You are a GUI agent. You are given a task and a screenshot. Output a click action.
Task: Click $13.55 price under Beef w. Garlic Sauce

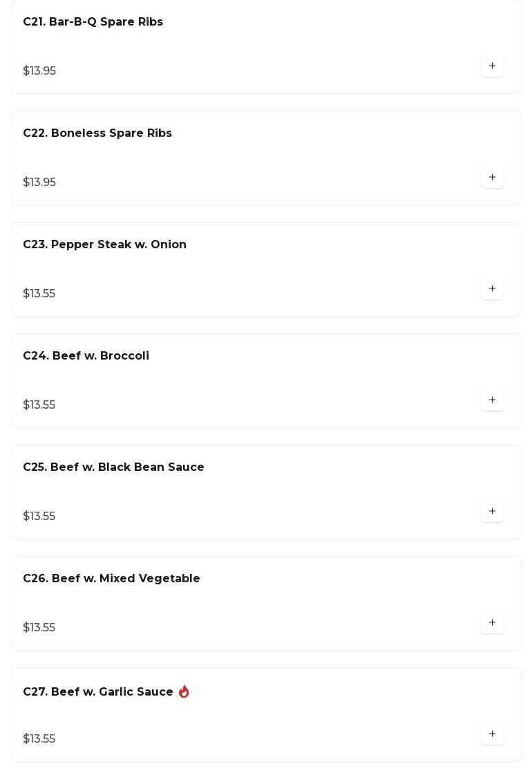coord(39,739)
